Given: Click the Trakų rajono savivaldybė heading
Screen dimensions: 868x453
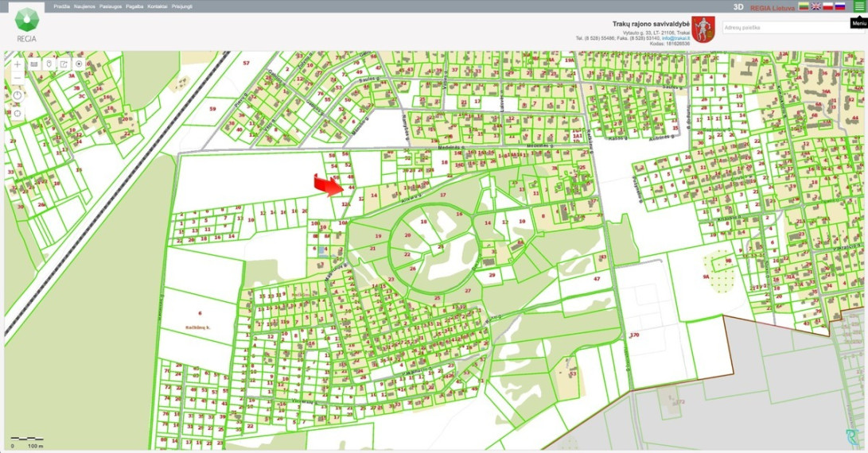Looking at the screenshot, I should (x=651, y=25).
